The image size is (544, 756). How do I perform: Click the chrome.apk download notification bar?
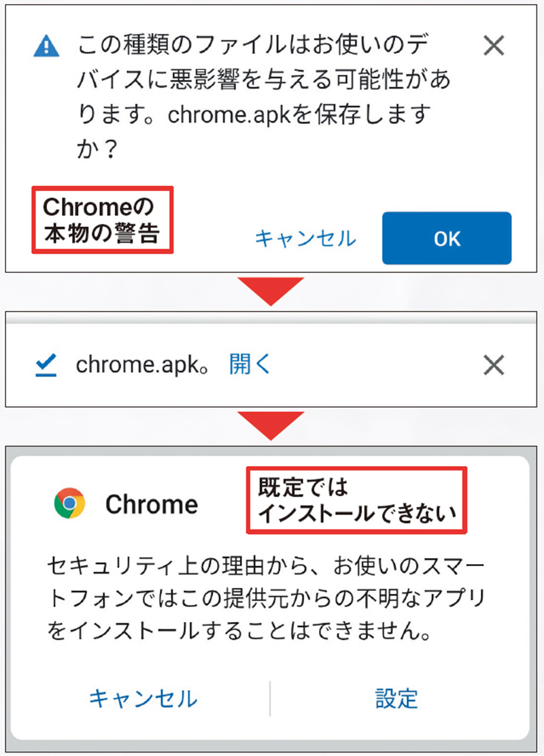(x=272, y=365)
